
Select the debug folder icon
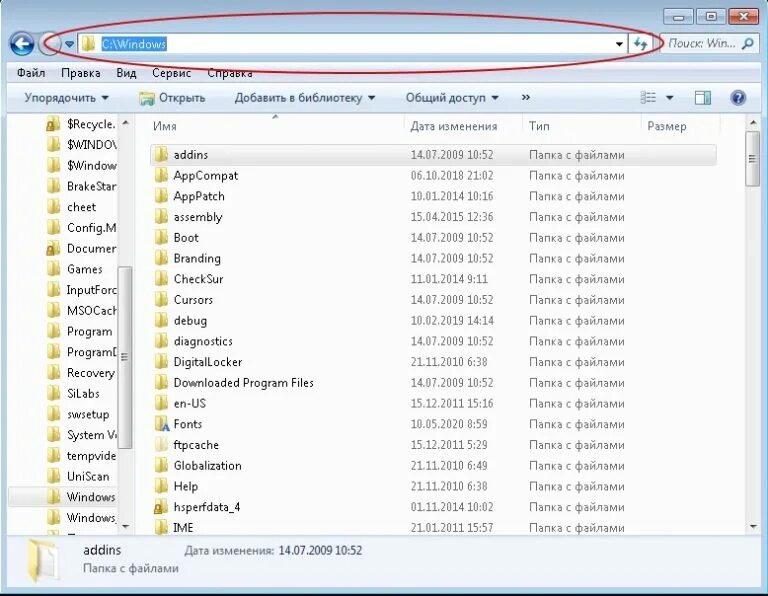(161, 320)
